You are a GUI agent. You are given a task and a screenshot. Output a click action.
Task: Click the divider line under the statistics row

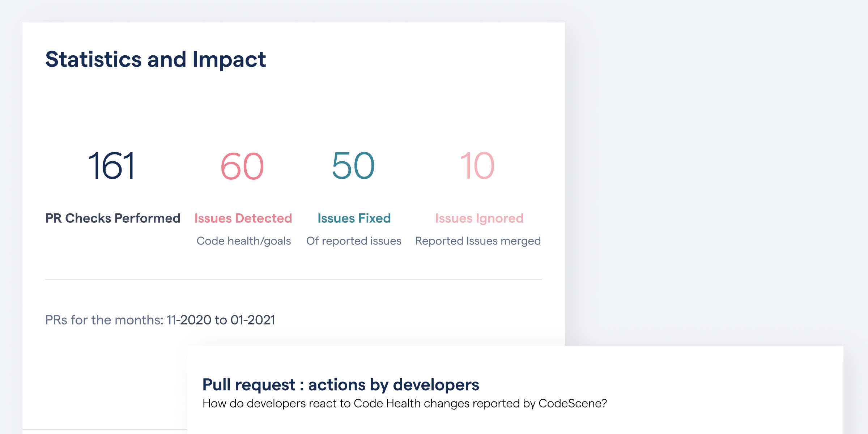coord(293,279)
